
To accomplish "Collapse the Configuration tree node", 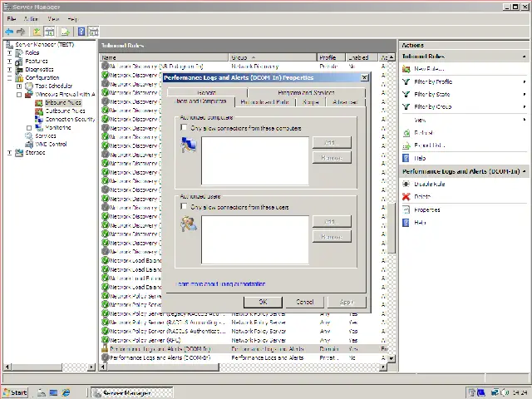I will coord(9,77).
